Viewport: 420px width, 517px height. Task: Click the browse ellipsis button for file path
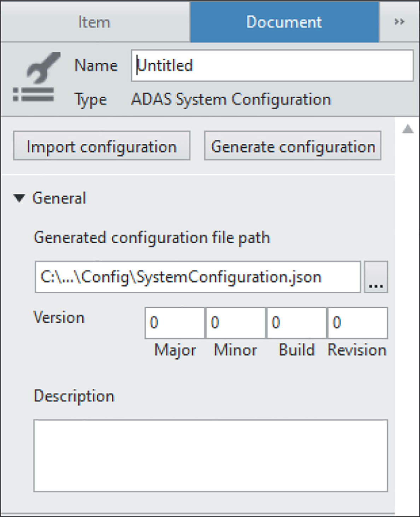point(376,277)
